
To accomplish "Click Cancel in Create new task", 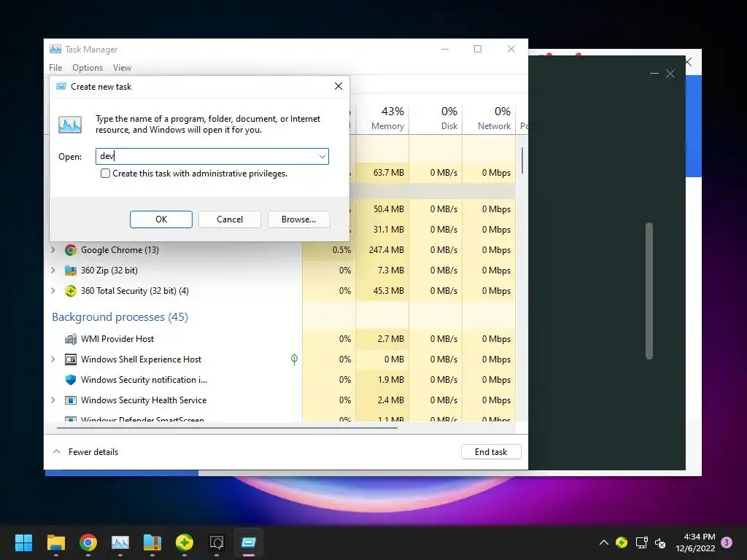I will 230,219.
